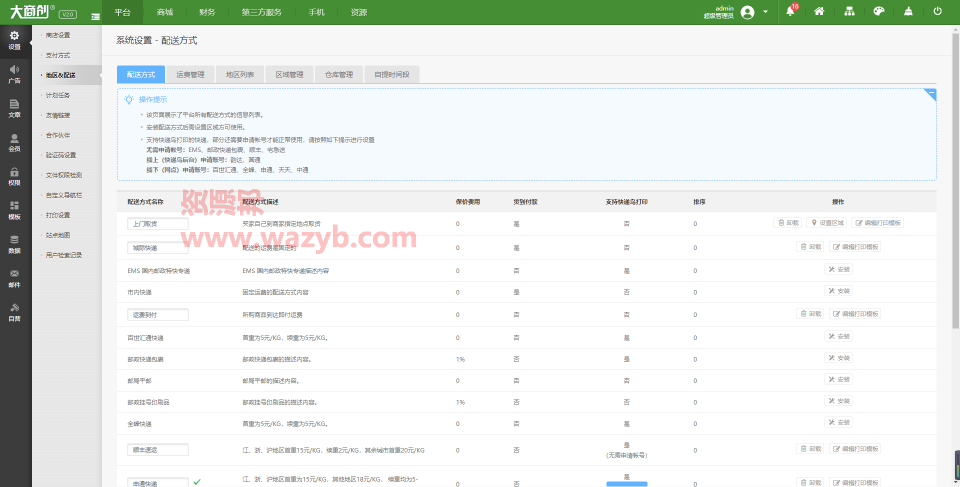Open the palette theme icon in header
960x487 pixels.
coord(879,11)
